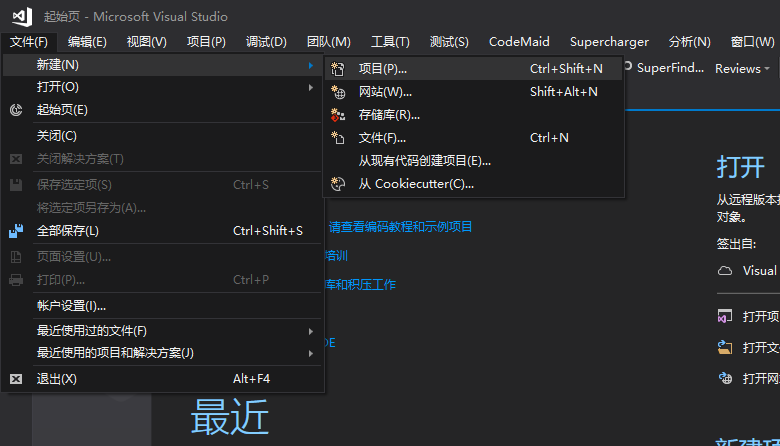Click SuperFind... toolbar button
Image resolution: width=780 pixels, height=446 pixels.
pos(665,68)
